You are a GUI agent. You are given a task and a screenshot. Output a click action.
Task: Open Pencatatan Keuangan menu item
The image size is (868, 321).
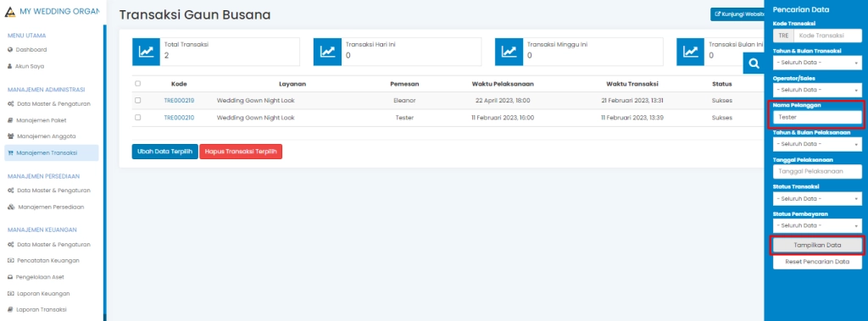pos(52,260)
